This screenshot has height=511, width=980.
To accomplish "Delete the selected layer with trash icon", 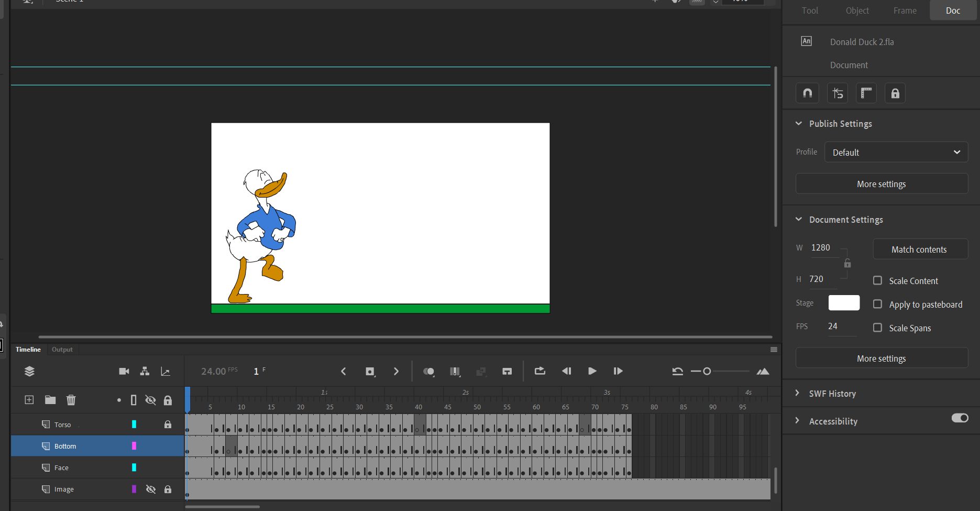I will [71, 399].
